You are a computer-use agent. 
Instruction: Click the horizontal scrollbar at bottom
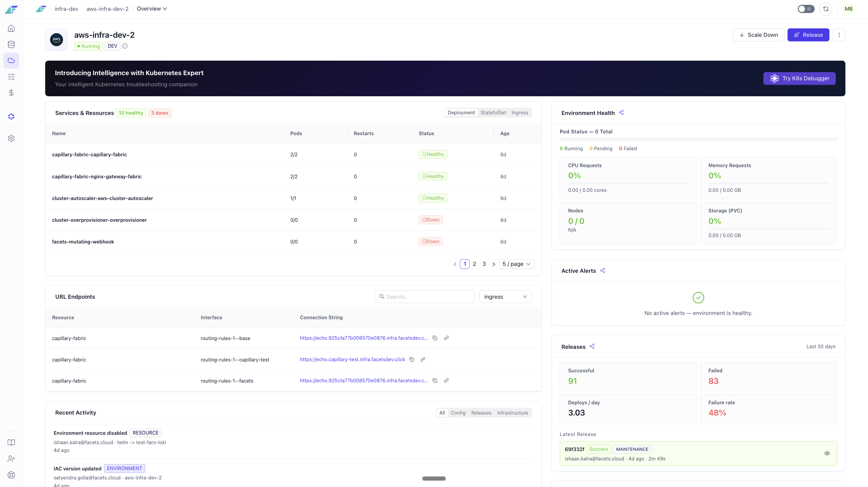(434, 478)
